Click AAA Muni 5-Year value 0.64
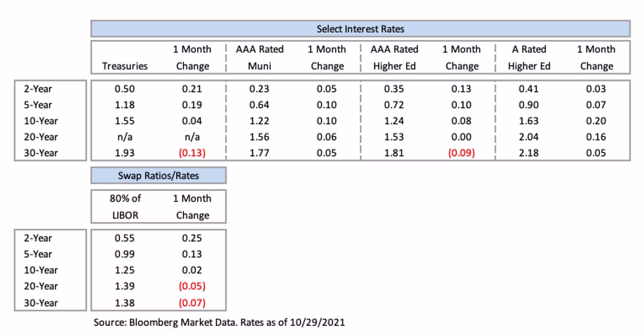This screenshot has height=333, width=644. (260, 105)
